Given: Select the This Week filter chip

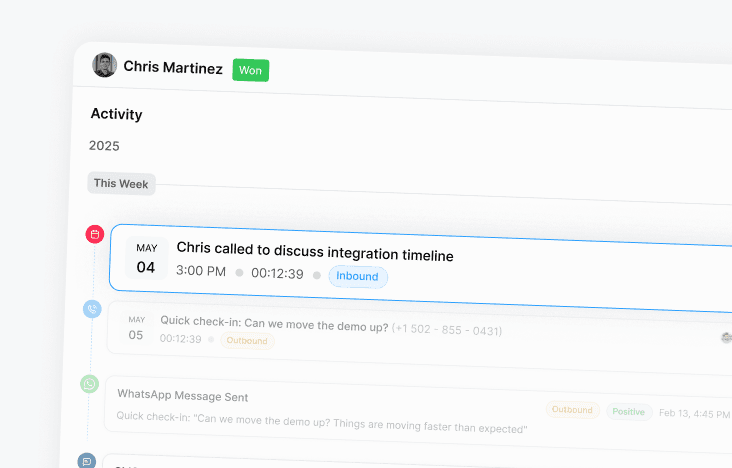Looking at the screenshot, I should [121, 183].
